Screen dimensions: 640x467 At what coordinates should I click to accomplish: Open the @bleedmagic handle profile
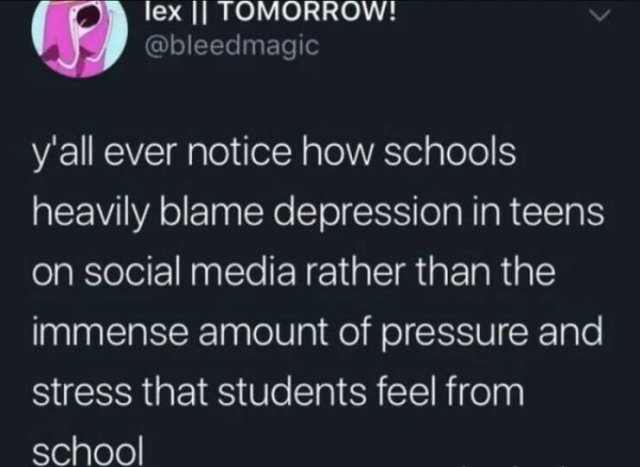click(231, 45)
